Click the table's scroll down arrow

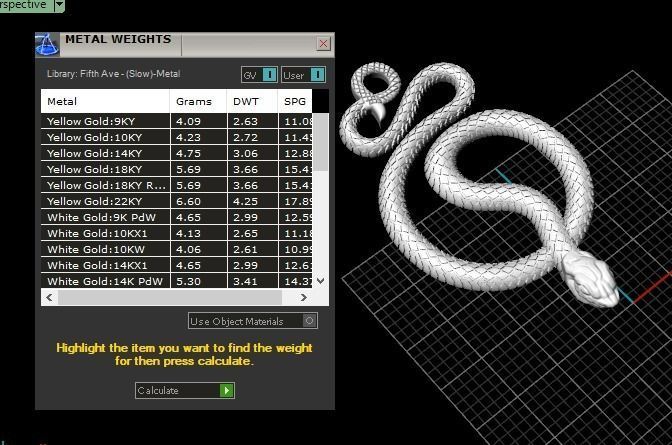[x=321, y=281]
